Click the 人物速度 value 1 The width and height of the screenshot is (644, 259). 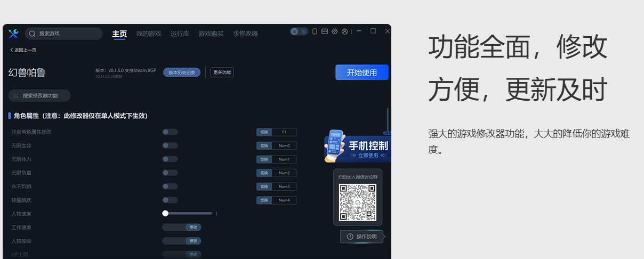point(216,214)
